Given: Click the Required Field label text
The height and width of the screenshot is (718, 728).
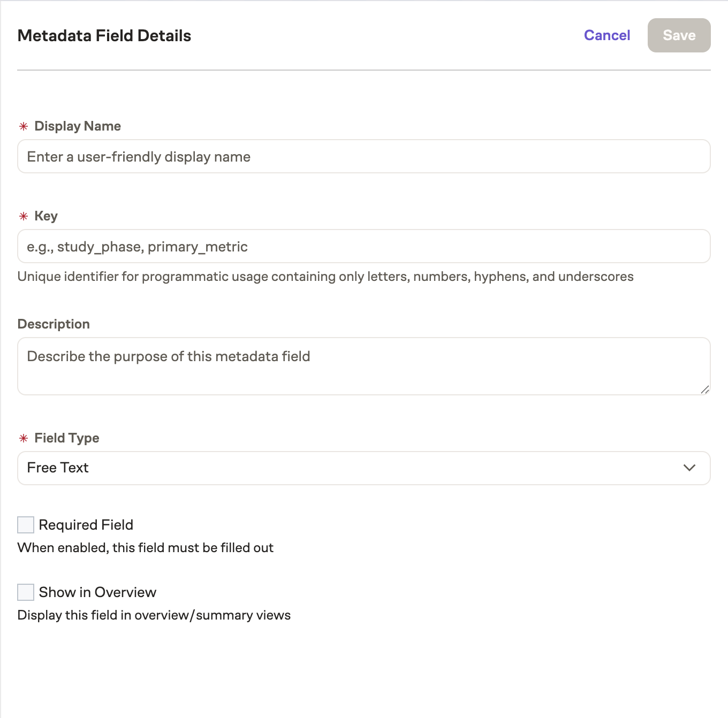Looking at the screenshot, I should click(x=86, y=525).
